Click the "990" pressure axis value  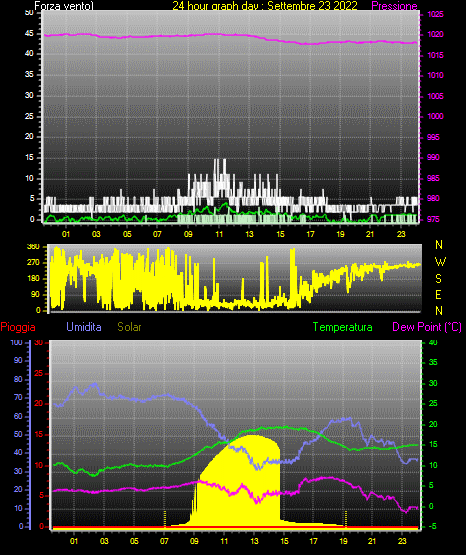(433, 157)
